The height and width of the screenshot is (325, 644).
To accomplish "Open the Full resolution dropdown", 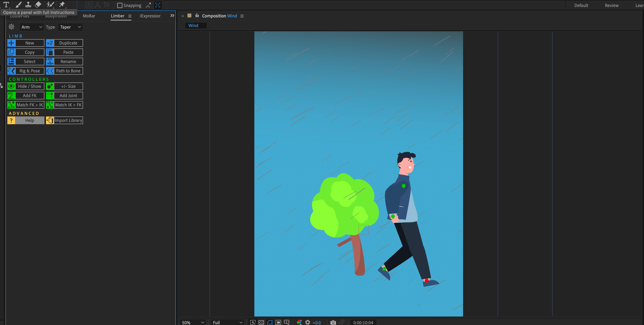I will [x=227, y=322].
